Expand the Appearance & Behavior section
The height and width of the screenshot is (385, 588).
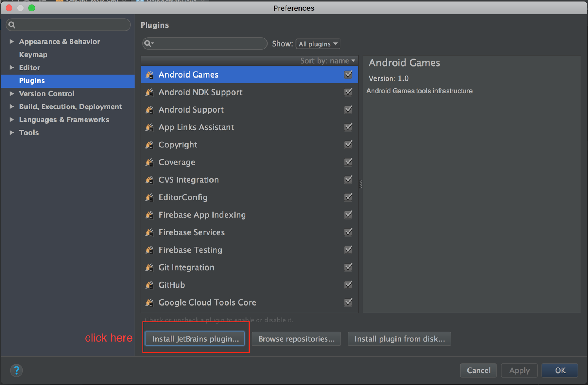point(12,42)
